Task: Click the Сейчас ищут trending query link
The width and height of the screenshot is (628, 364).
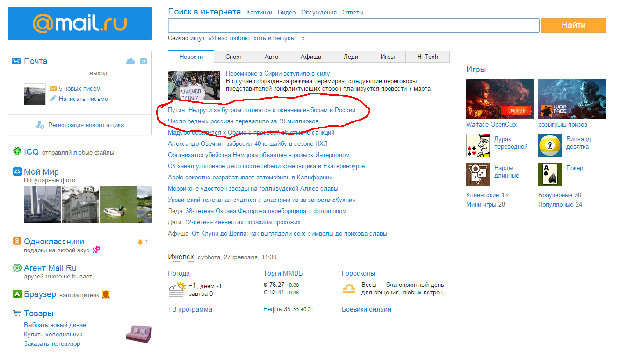Action: pos(257,38)
